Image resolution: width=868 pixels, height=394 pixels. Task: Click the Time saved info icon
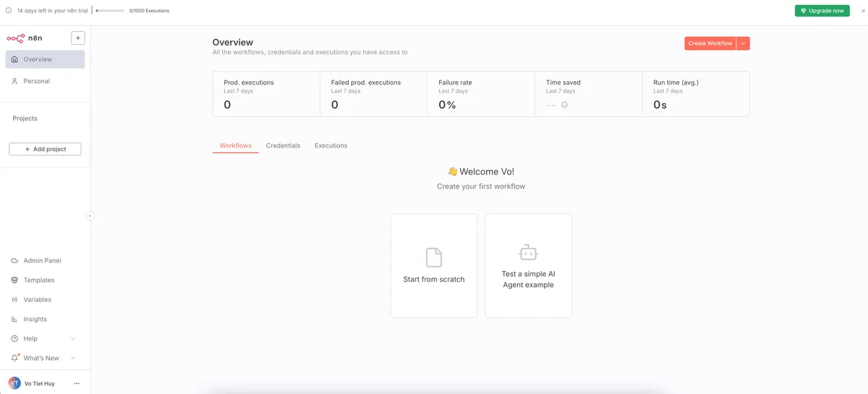564,105
